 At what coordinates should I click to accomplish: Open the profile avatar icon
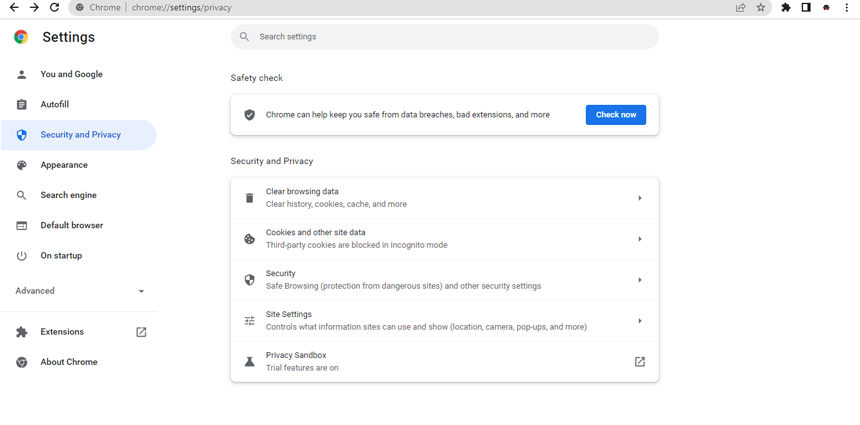click(x=826, y=8)
